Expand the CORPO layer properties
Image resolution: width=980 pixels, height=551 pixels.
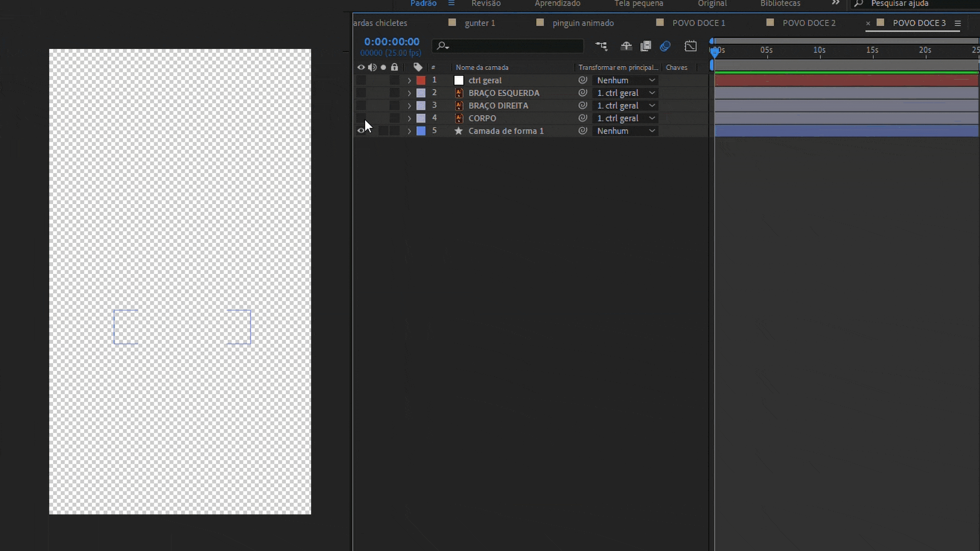point(409,118)
